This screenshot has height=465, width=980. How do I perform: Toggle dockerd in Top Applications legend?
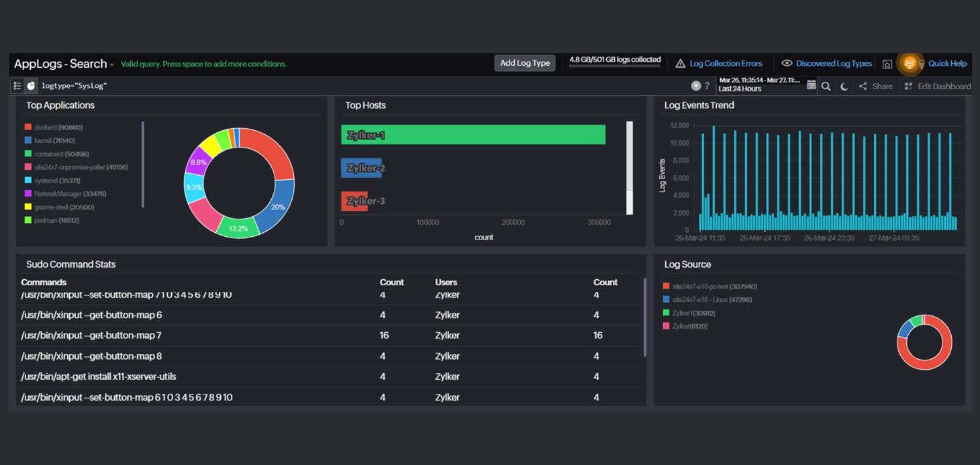pyautogui.click(x=54, y=127)
